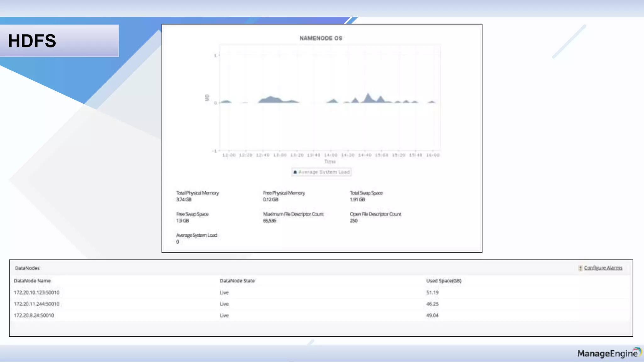This screenshot has height=362, width=644.
Task: Click the 13:00 label on time axis
Action: pos(280,155)
